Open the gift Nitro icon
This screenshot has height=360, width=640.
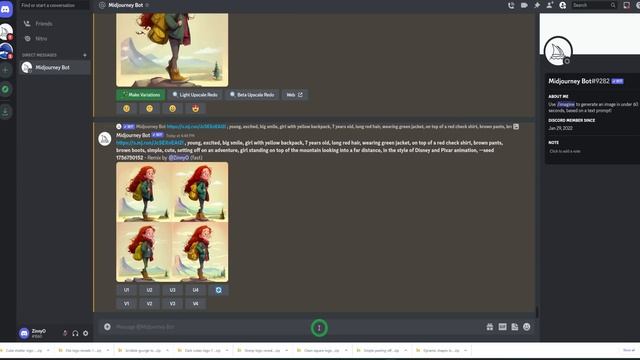pyautogui.click(x=490, y=327)
